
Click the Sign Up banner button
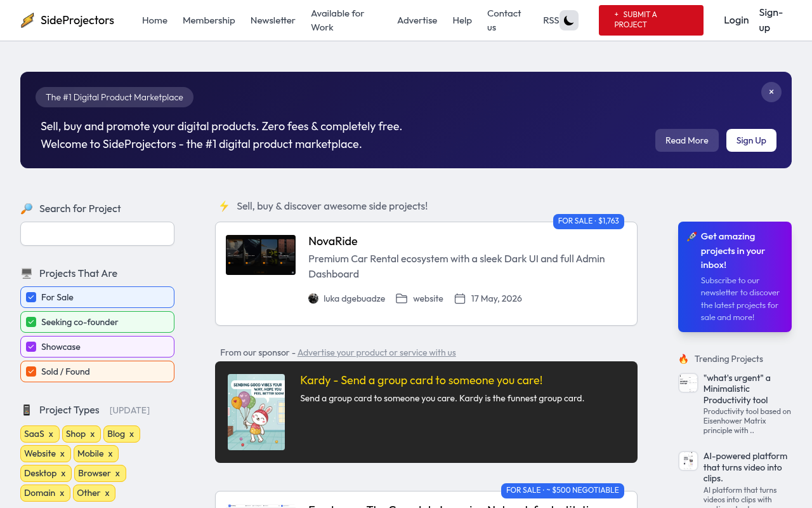(751, 140)
